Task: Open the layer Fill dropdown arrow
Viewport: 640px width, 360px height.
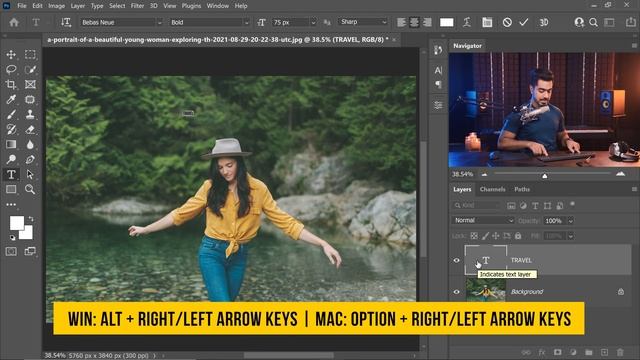Action: point(571,236)
